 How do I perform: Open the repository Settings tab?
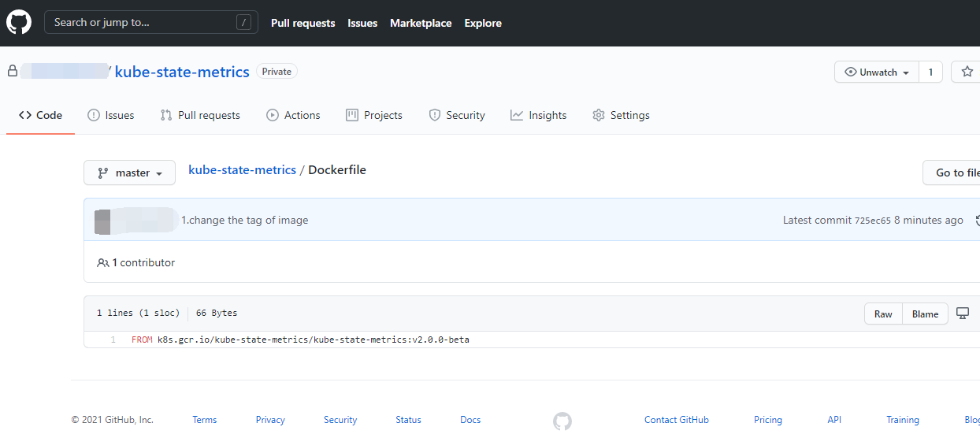coord(621,115)
